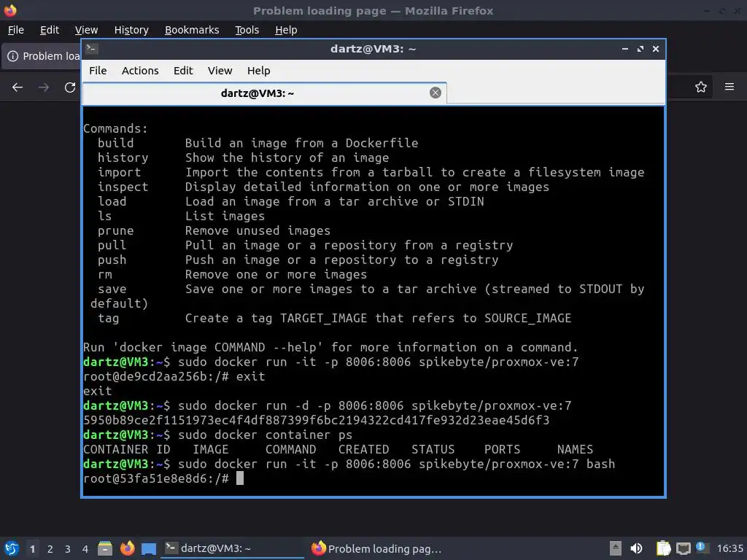This screenshot has height=560, width=747.
Task: Close the dartz@VM3 terminal tab
Action: point(435,93)
